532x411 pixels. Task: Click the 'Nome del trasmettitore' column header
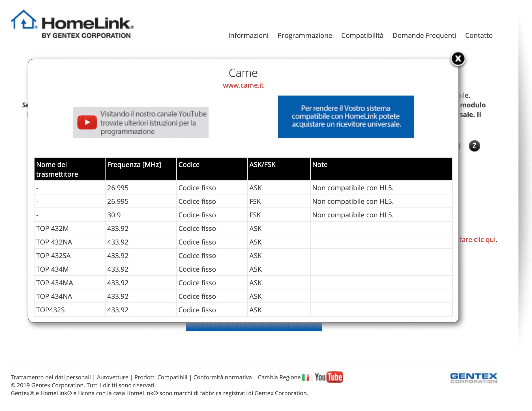tap(70, 169)
